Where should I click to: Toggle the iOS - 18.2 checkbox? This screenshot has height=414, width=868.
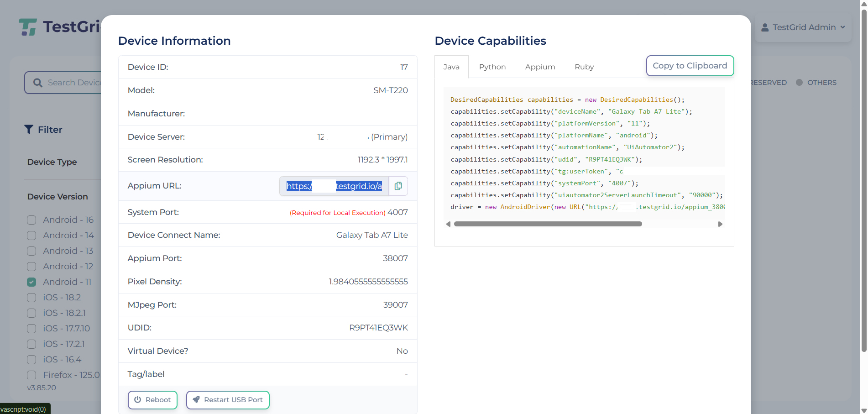31,298
